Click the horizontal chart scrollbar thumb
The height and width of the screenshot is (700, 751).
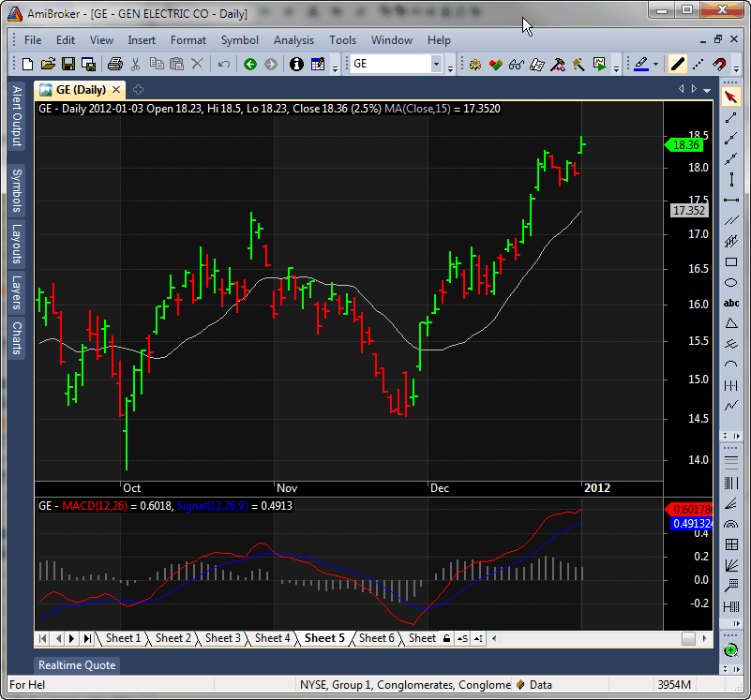point(688,638)
